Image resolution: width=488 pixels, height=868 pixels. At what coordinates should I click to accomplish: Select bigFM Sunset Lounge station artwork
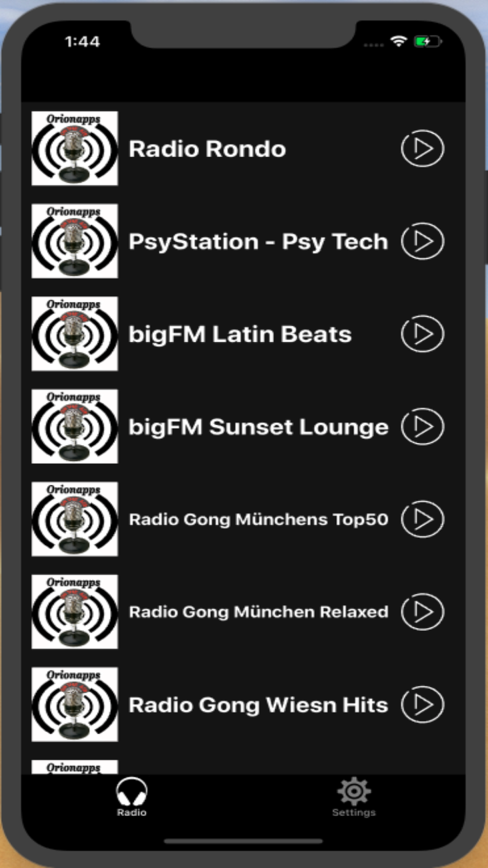tap(75, 427)
